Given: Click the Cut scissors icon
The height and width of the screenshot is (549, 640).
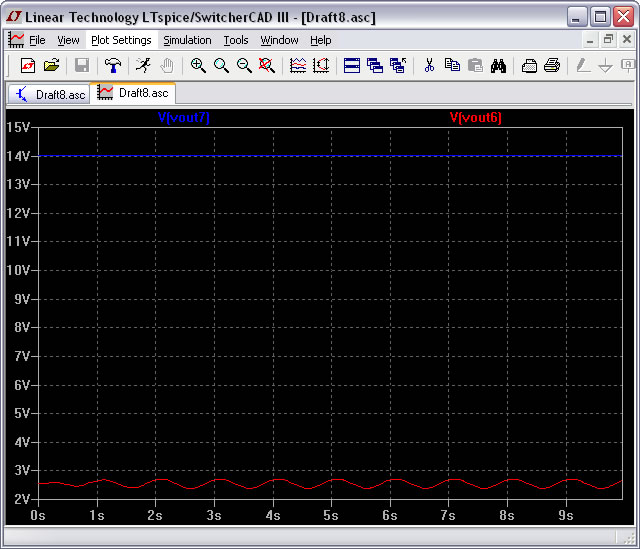Looking at the screenshot, I should [429, 65].
